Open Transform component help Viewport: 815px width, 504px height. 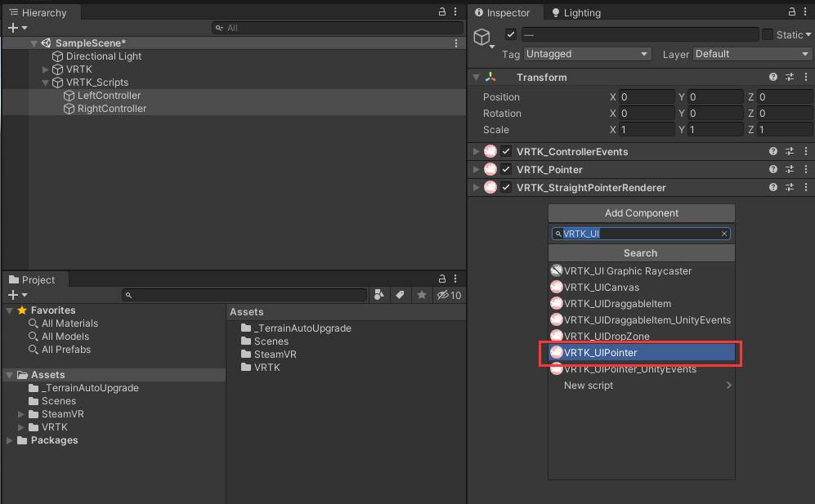click(x=773, y=77)
